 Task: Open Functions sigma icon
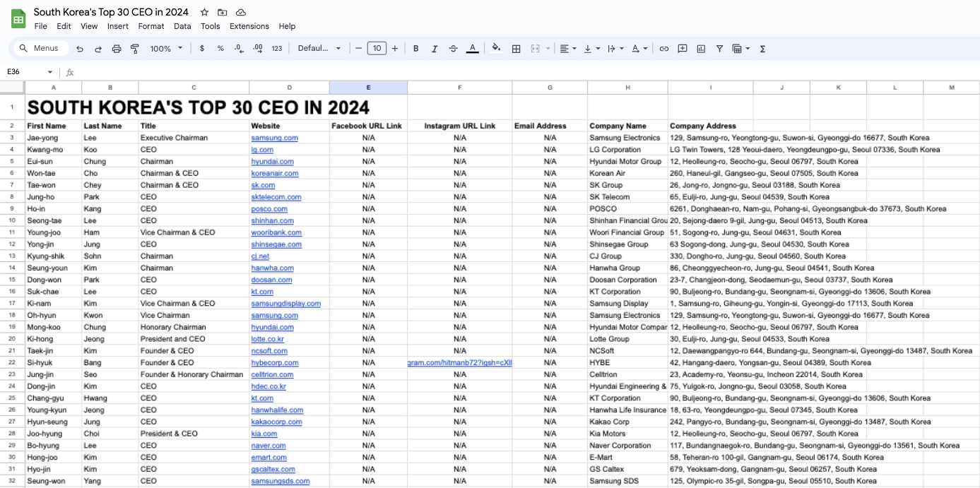(x=762, y=49)
